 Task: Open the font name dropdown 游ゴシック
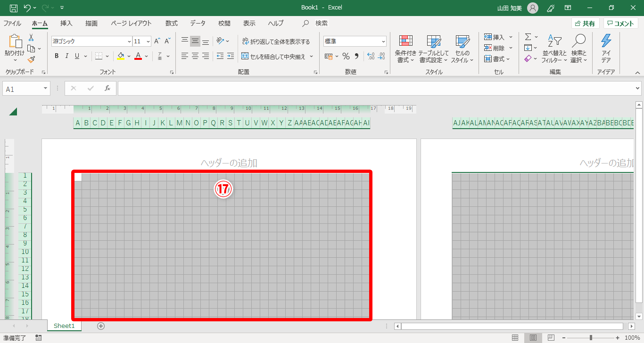(129, 41)
